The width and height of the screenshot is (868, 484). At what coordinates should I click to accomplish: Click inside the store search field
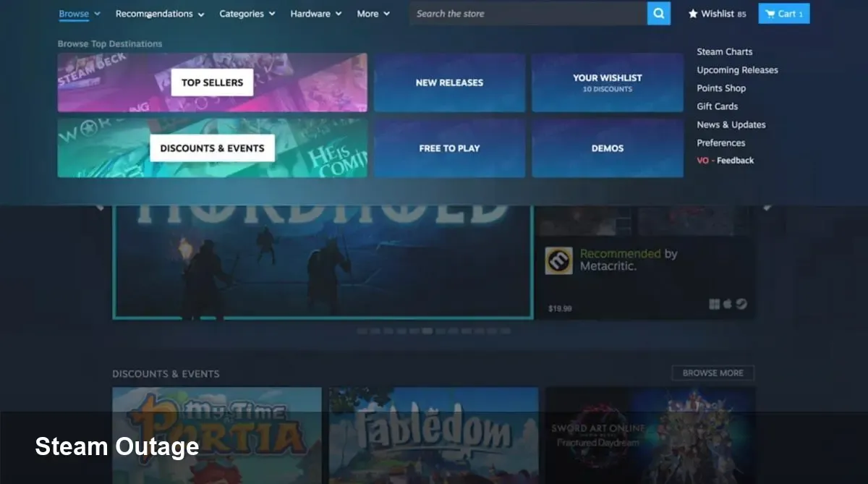pos(528,13)
